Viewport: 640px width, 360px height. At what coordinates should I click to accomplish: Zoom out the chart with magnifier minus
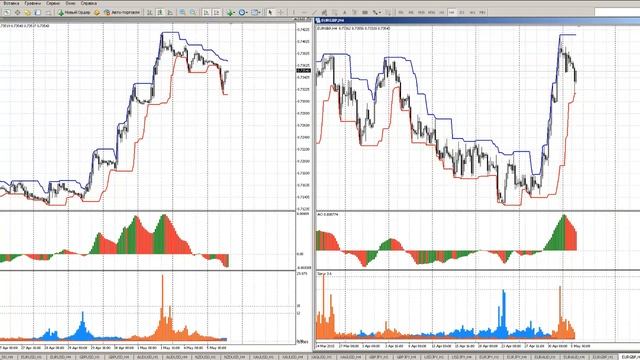193,13
